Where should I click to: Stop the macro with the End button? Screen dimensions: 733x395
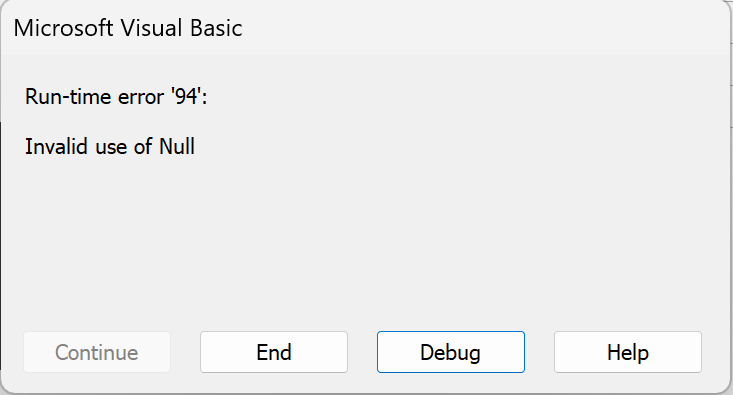[274, 352]
